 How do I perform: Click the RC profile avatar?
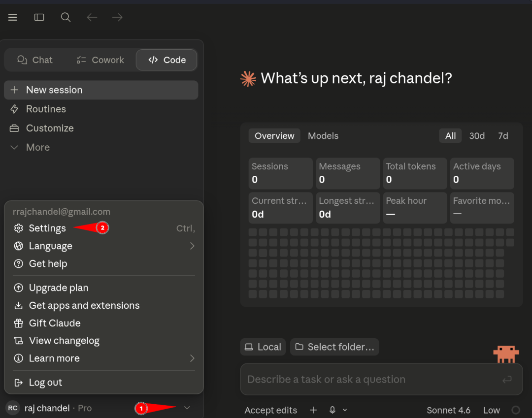pyautogui.click(x=13, y=408)
